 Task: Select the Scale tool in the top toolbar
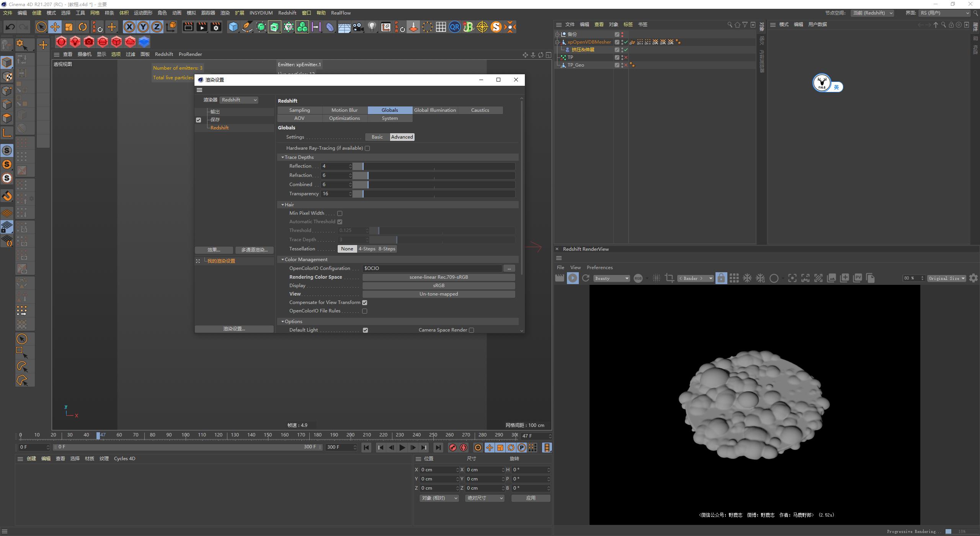(69, 27)
